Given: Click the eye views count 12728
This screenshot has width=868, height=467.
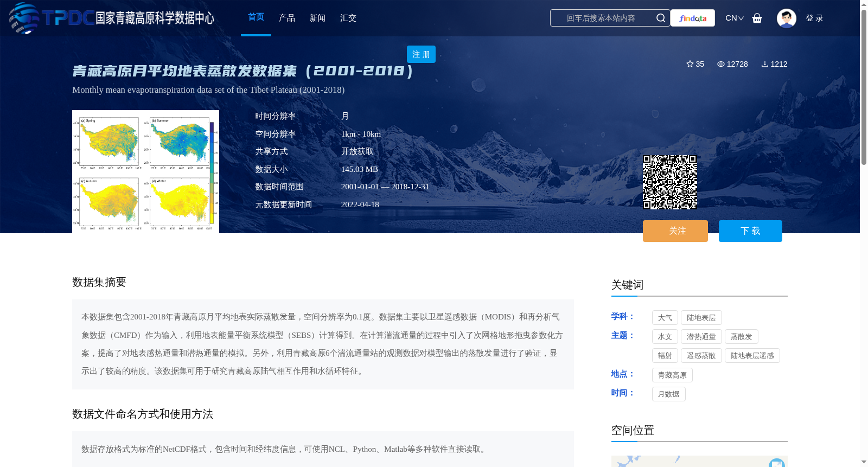Looking at the screenshot, I should click(732, 64).
